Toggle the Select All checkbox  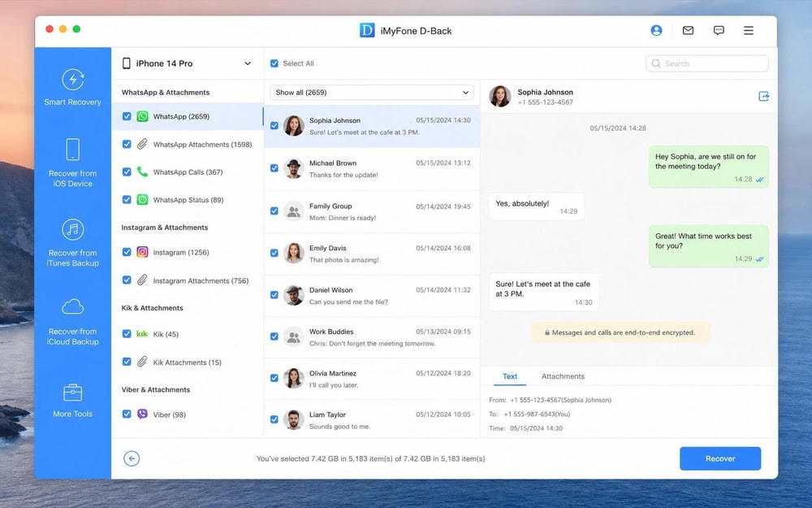click(x=274, y=63)
